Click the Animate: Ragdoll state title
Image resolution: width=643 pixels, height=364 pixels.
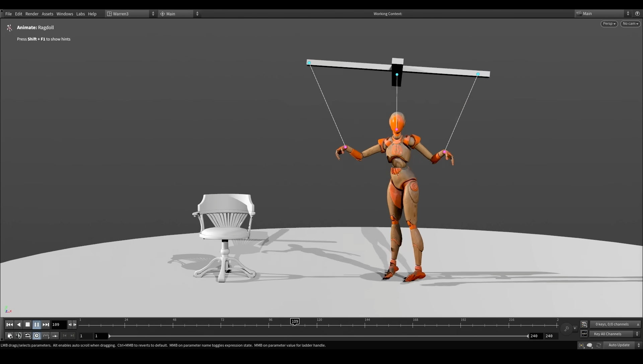click(x=35, y=27)
